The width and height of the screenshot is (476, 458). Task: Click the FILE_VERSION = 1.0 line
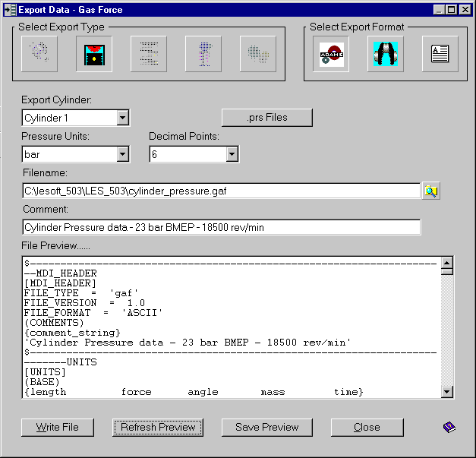(84, 303)
